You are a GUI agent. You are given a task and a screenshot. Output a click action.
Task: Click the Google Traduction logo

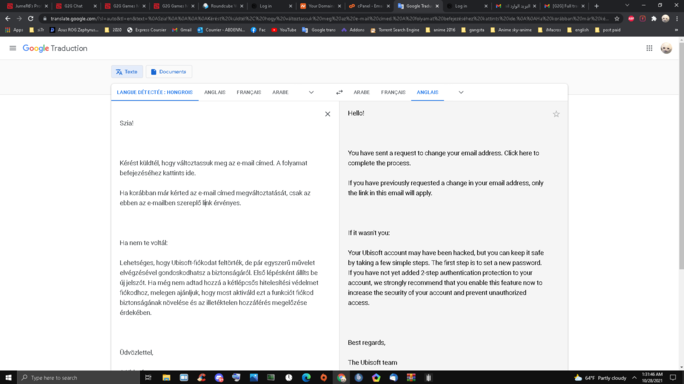[55, 48]
